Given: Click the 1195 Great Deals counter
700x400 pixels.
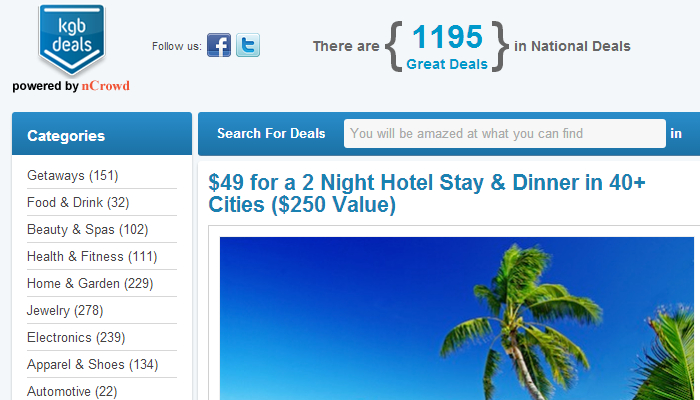Looking at the screenshot, I should pyautogui.click(x=447, y=46).
